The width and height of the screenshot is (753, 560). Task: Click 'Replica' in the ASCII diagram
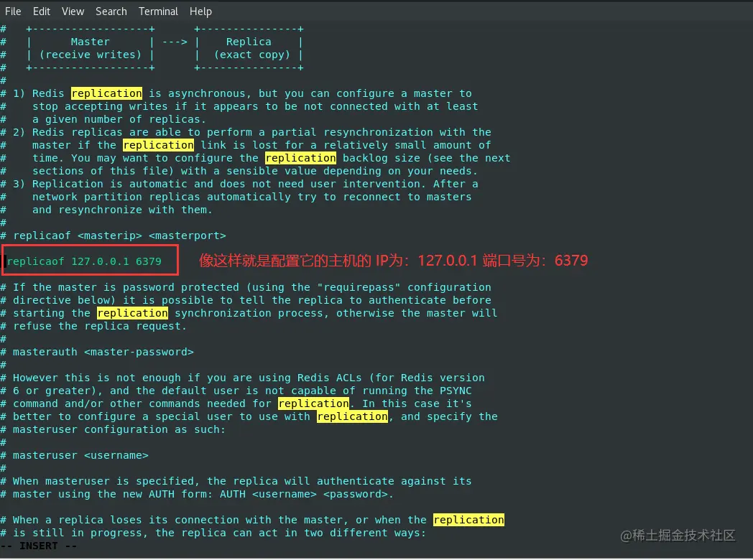249,42
